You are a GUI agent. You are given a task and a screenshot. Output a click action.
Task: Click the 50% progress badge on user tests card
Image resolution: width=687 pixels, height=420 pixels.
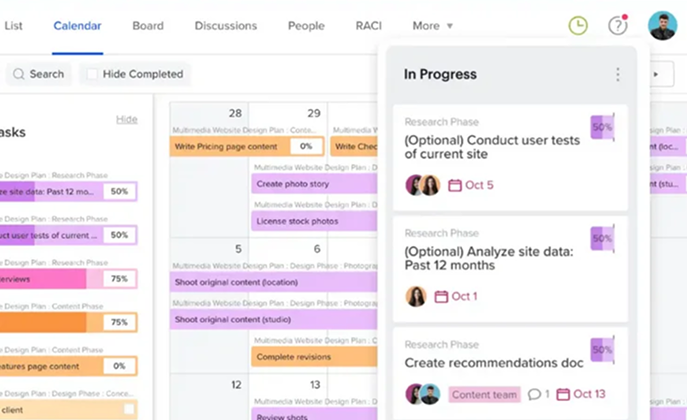(x=601, y=128)
